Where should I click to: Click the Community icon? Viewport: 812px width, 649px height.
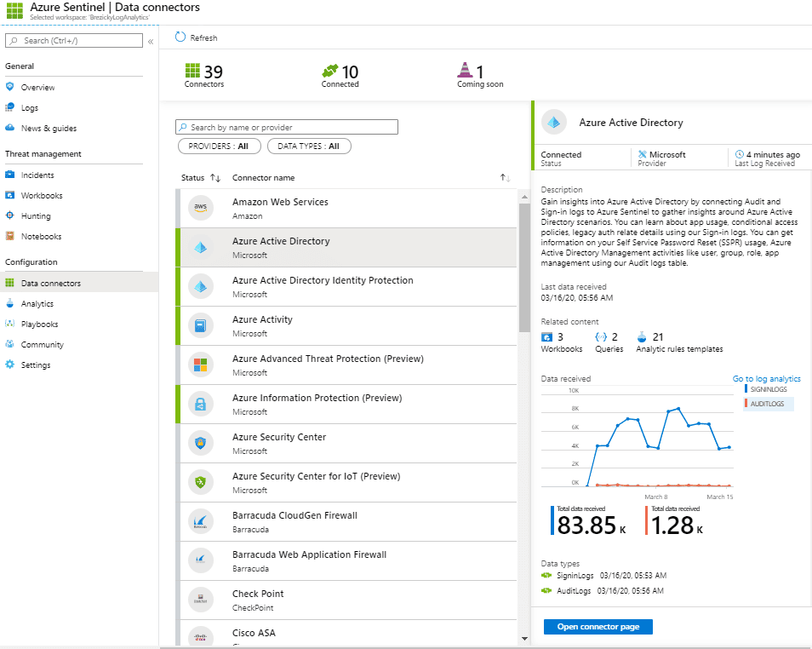[x=10, y=344]
